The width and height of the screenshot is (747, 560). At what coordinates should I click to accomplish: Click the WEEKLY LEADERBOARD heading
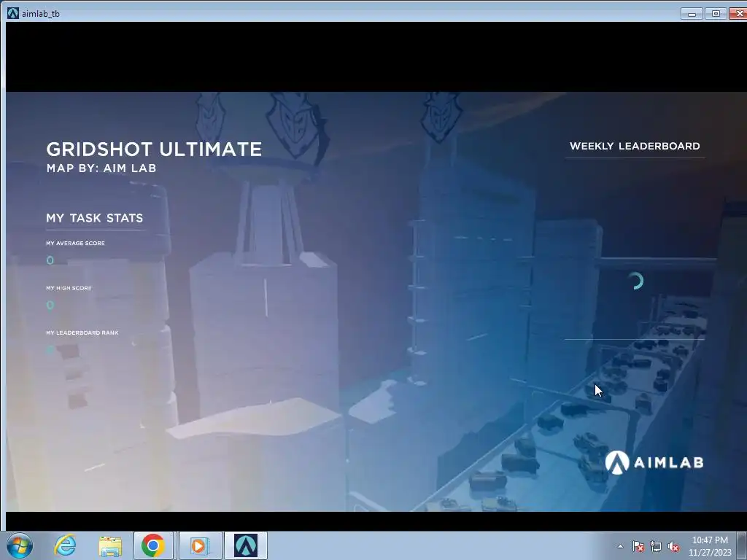click(635, 146)
